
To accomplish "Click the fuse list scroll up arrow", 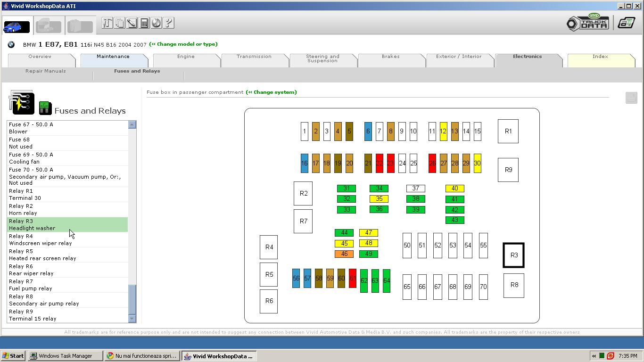I will 132,124.
